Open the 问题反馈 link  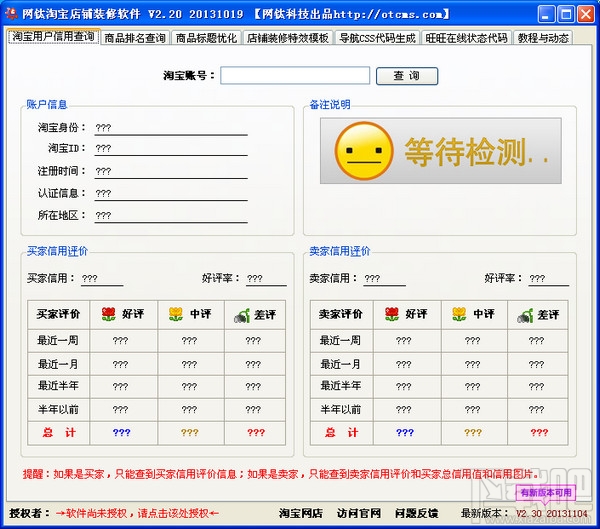tap(417, 513)
